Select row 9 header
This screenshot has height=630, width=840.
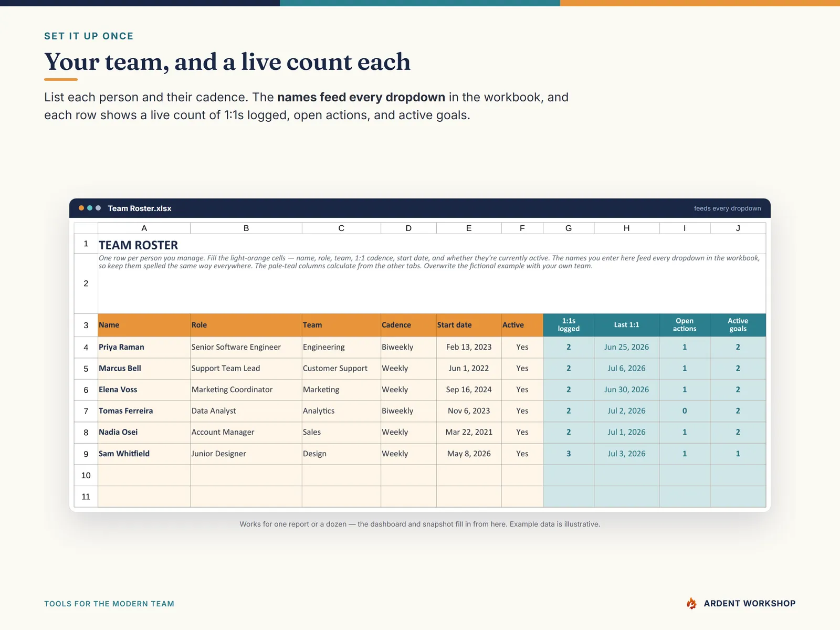tap(86, 454)
